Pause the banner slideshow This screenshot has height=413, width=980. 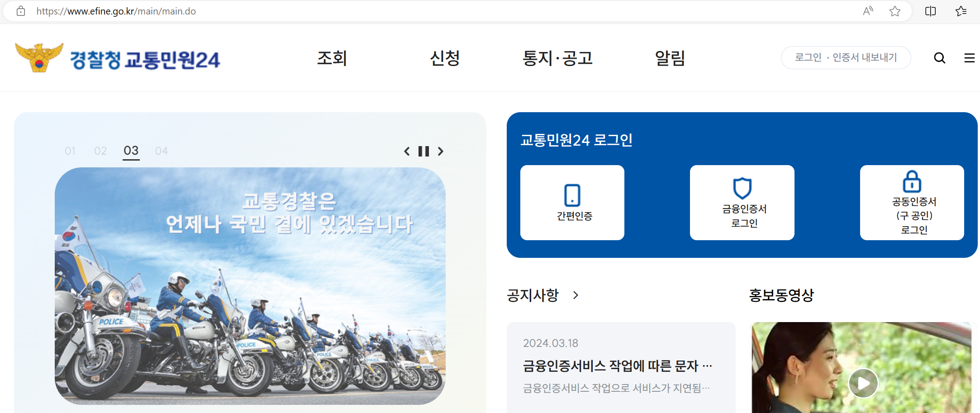[423, 151]
